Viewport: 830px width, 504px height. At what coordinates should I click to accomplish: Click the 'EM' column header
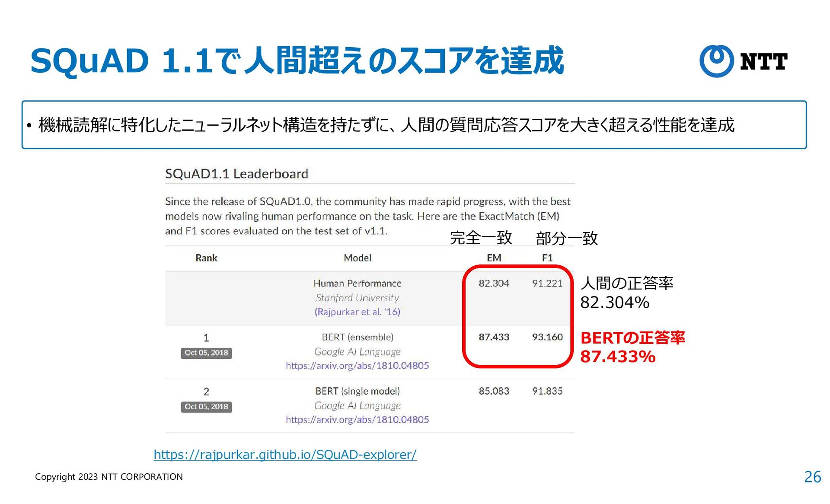[494, 258]
